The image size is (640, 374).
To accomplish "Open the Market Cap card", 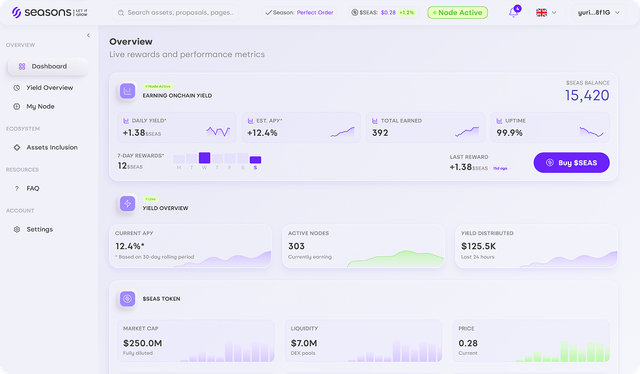I will (196, 341).
